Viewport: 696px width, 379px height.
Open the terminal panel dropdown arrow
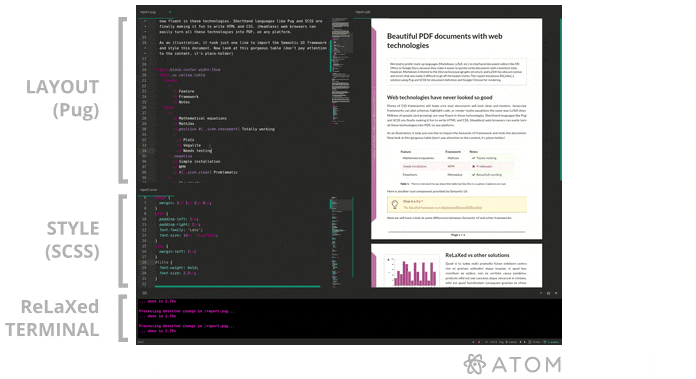coord(541,293)
